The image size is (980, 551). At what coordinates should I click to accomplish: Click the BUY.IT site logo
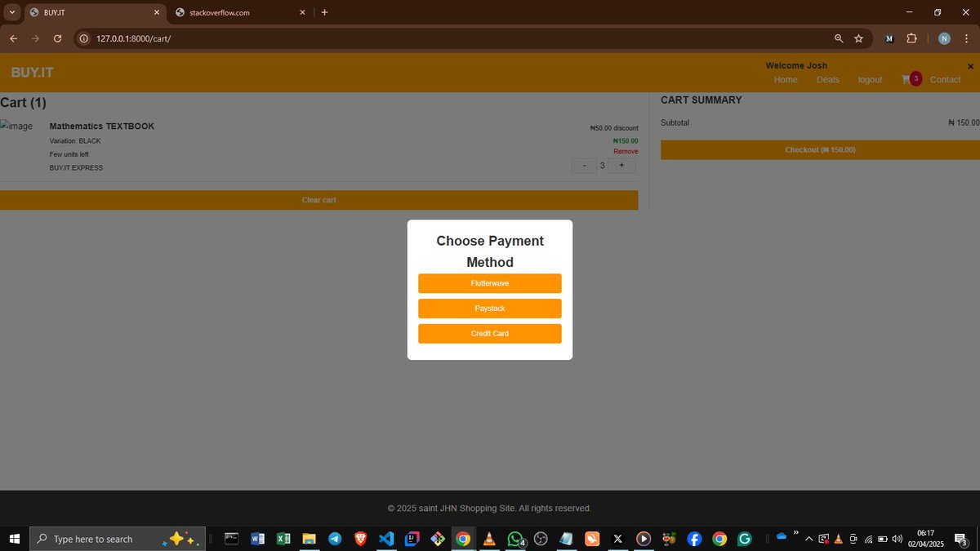coord(32,73)
